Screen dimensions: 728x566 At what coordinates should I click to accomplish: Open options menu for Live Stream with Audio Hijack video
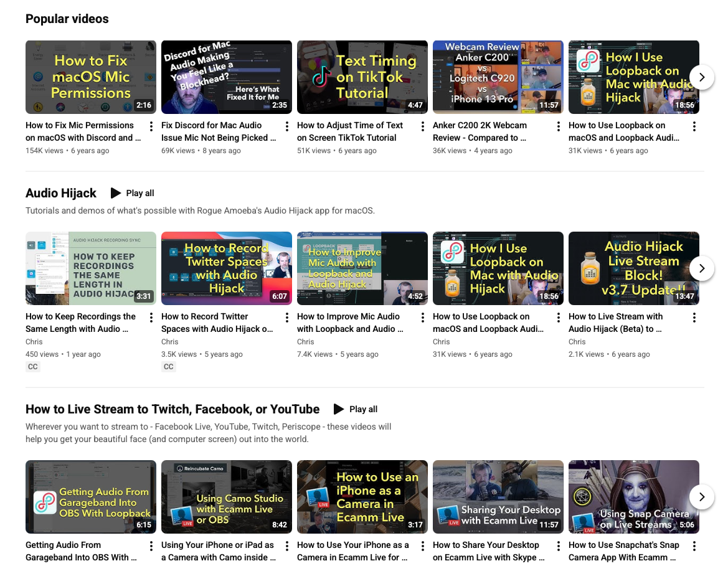[x=694, y=318]
